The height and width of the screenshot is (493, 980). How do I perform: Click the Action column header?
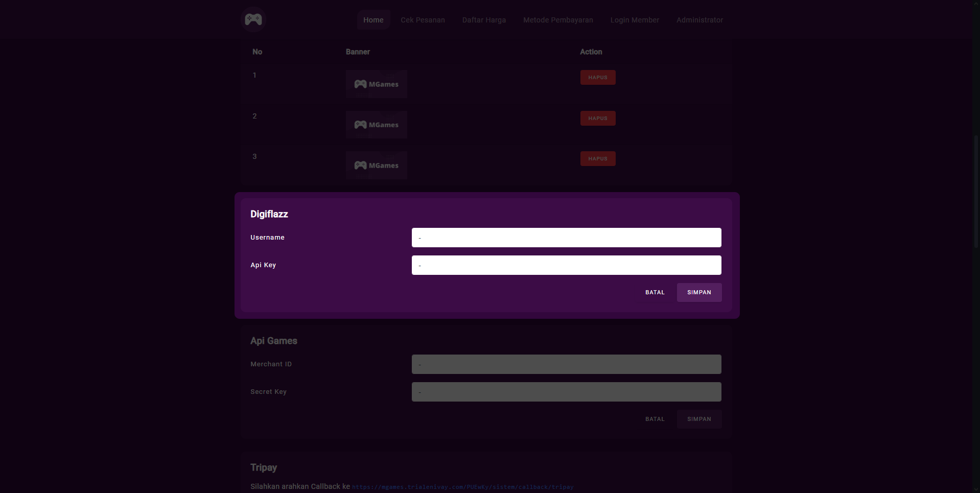point(591,52)
